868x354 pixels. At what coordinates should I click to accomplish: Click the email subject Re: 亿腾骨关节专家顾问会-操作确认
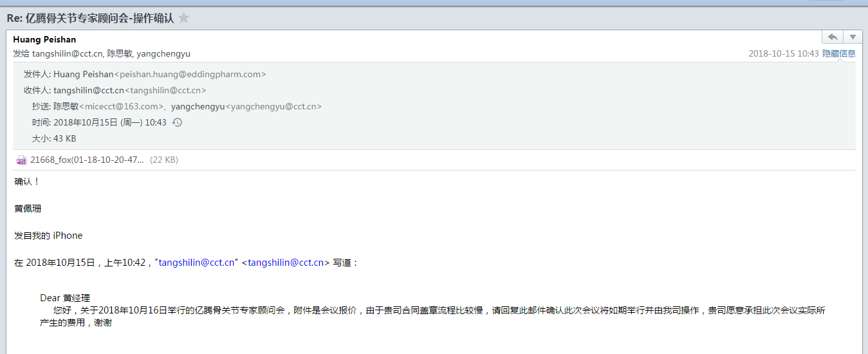click(x=90, y=18)
